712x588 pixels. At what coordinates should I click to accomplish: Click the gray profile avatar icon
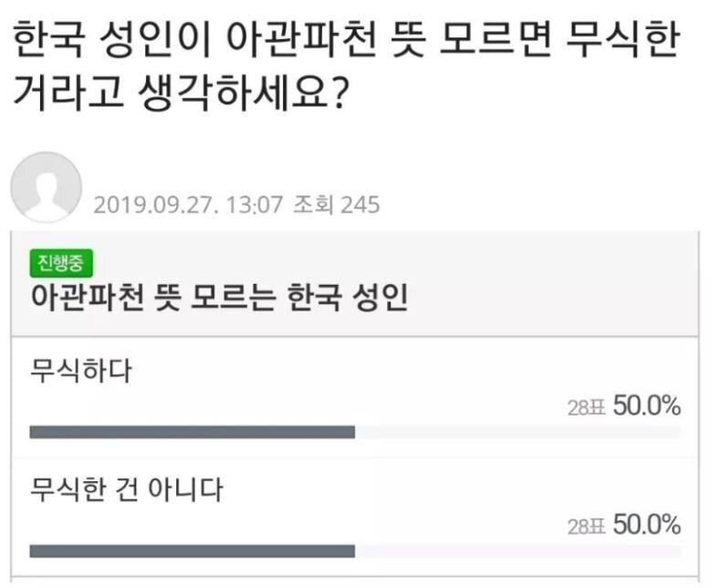point(46,187)
